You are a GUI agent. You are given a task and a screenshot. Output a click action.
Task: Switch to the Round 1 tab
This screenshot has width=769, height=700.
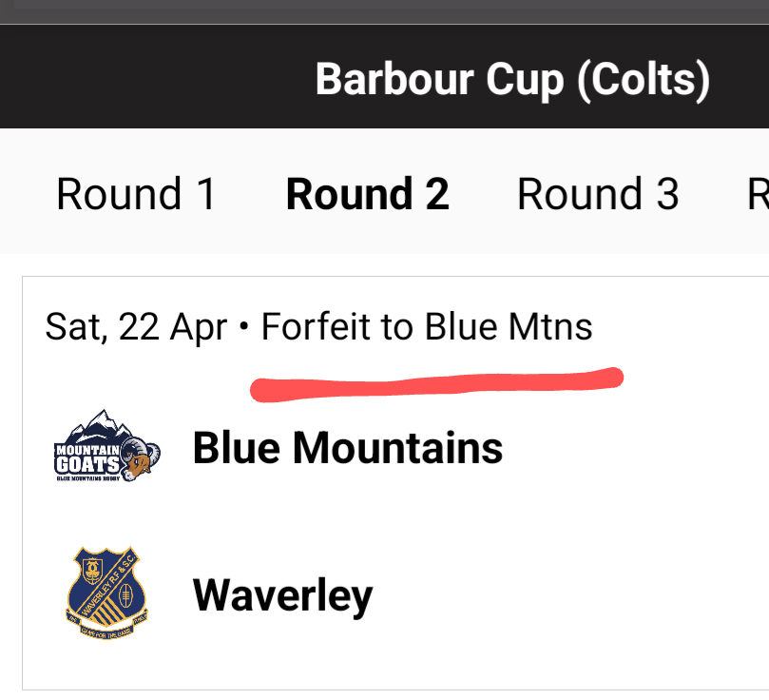(x=136, y=194)
